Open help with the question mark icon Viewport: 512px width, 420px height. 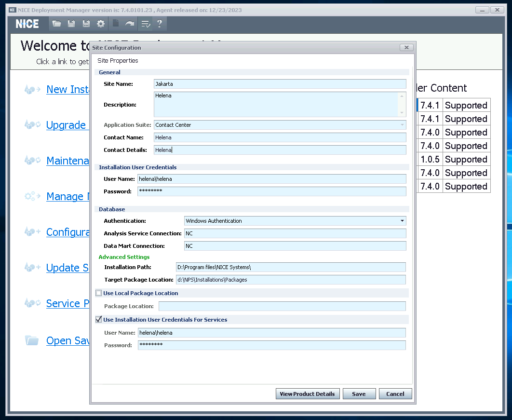click(159, 24)
